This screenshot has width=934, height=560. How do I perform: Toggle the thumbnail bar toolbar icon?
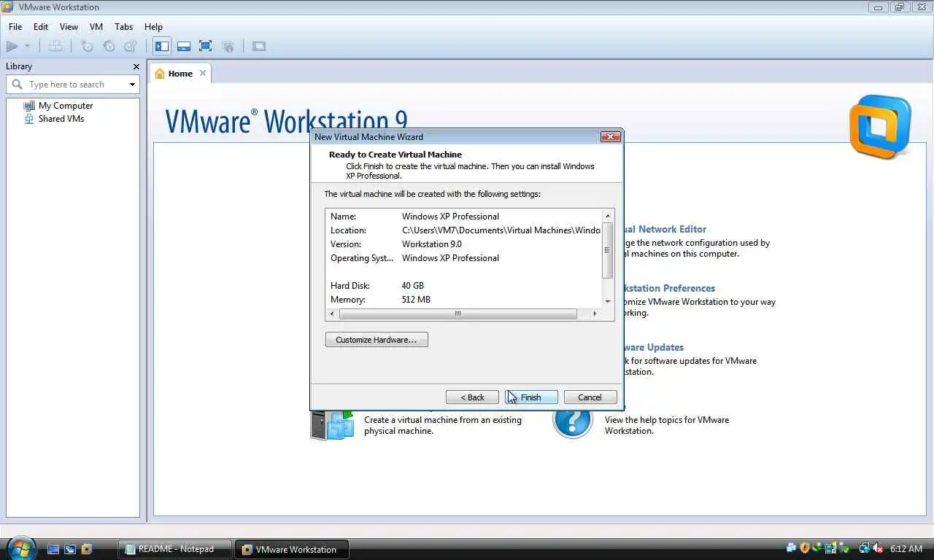pyautogui.click(x=184, y=46)
